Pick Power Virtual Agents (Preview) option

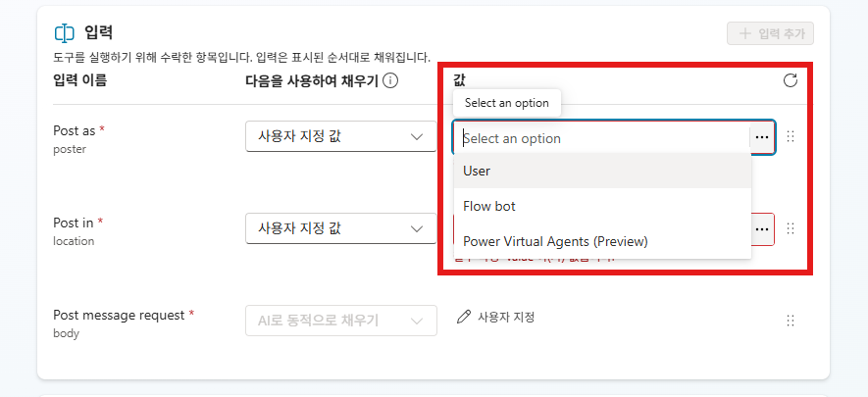[602, 241]
